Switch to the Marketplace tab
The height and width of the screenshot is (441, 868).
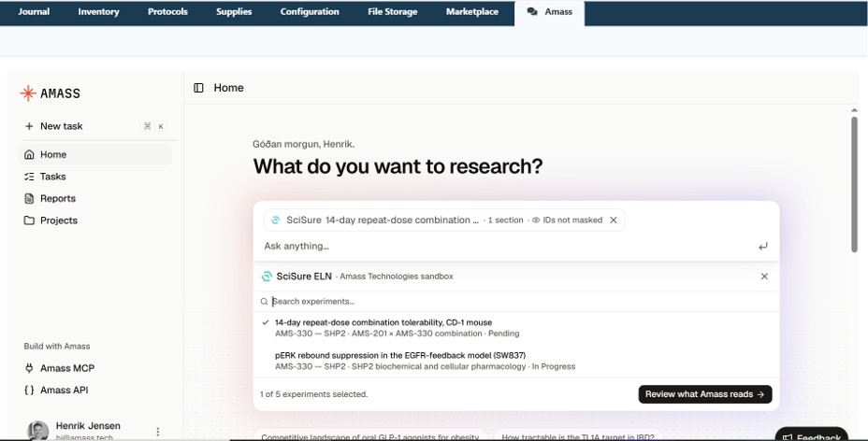pyautogui.click(x=472, y=11)
